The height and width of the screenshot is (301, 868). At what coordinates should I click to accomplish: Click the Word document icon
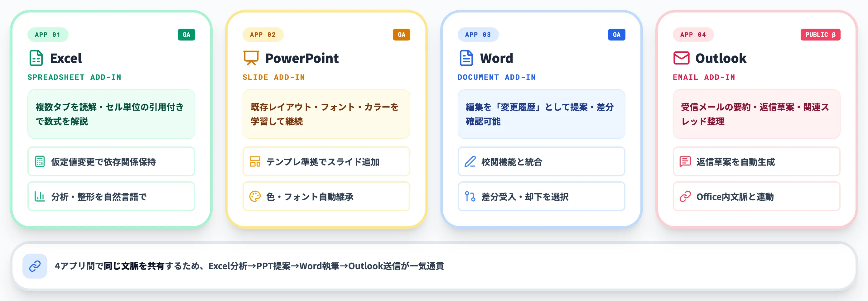click(x=466, y=58)
